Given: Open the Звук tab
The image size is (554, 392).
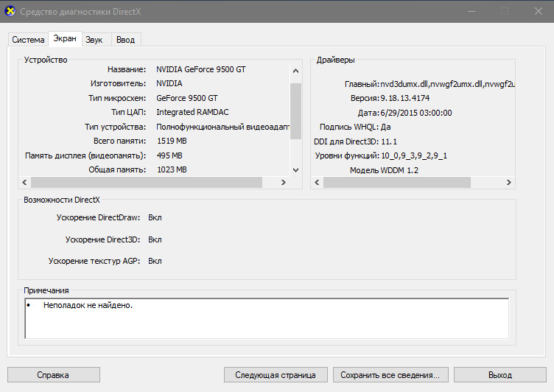Looking at the screenshot, I should 94,40.
